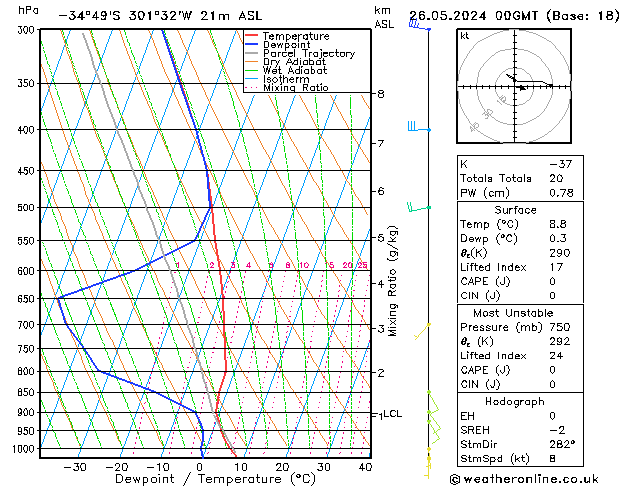This screenshot has height=486, width=629.
Task: Click the Isotherm legend entry
Action: [x=286, y=79]
